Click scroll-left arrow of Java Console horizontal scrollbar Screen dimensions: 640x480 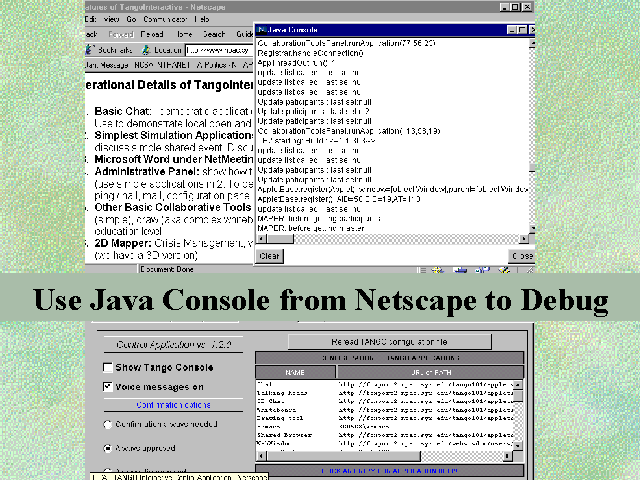click(x=262, y=239)
